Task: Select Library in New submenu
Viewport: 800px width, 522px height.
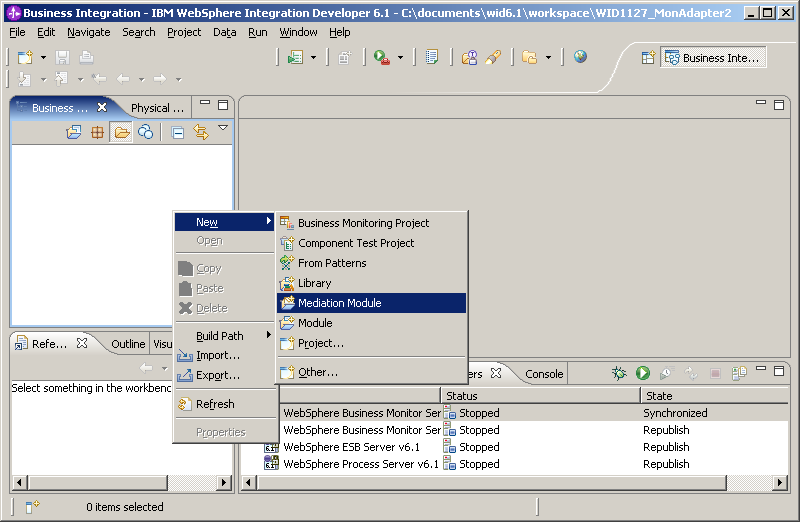Action: click(x=371, y=283)
